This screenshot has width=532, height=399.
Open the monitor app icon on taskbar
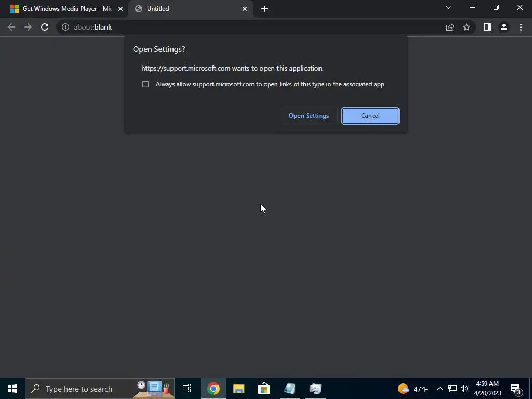coord(315,389)
